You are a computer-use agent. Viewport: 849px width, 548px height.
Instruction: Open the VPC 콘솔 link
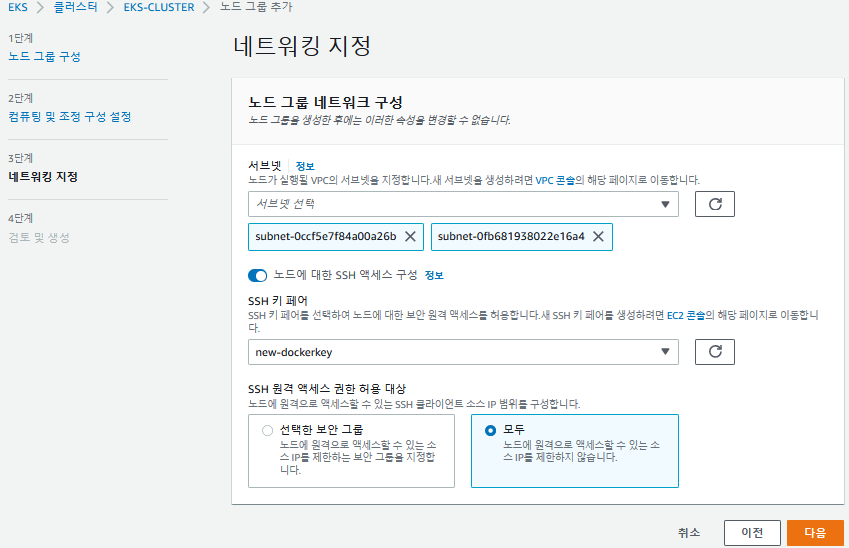555,180
